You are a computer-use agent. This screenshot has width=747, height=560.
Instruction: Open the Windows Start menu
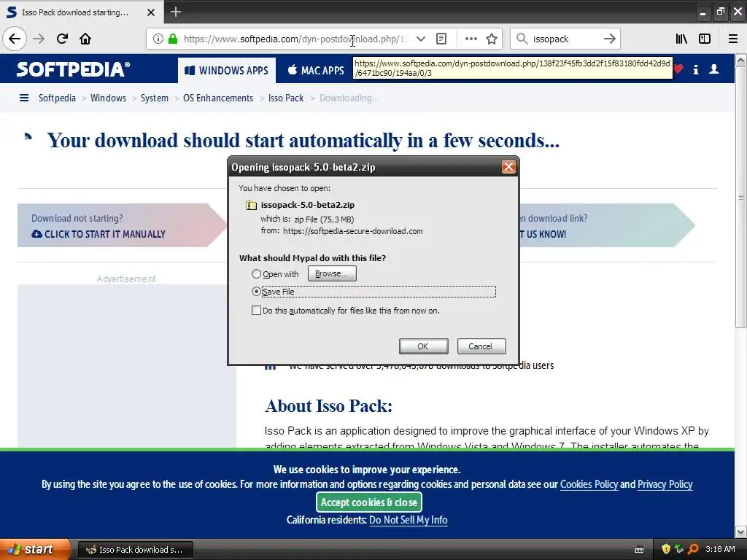34,550
